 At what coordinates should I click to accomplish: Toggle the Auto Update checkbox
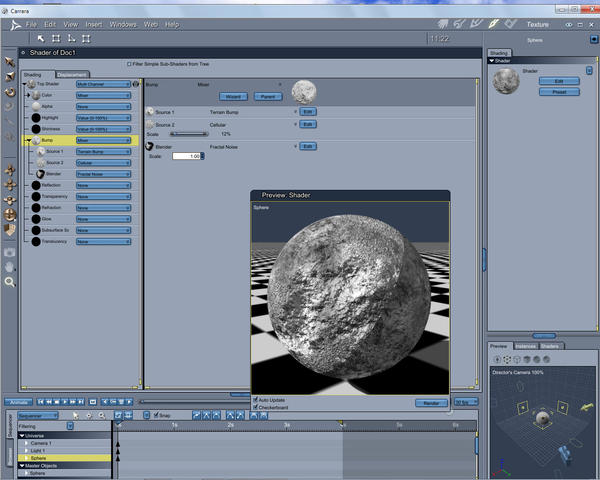256,399
